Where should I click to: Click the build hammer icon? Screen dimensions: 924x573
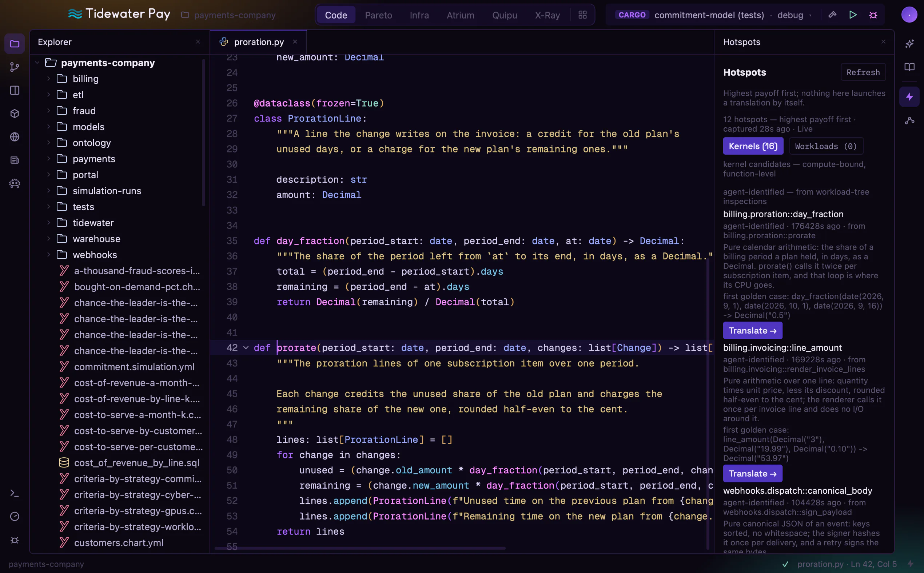tap(832, 15)
